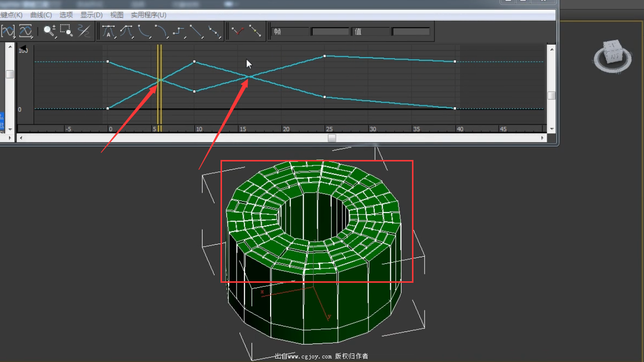Click the curve view vertical scrollbar up arrow
Screen dimensions: 644x362
coord(551,49)
